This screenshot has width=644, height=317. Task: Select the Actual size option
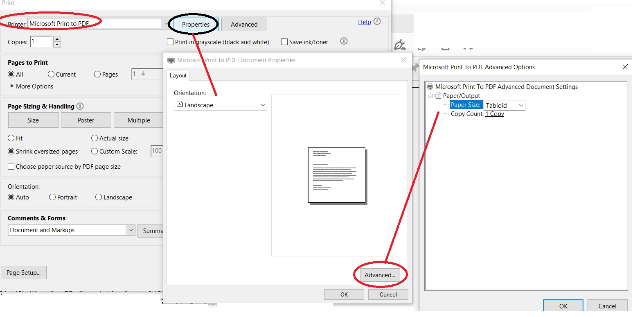95,138
